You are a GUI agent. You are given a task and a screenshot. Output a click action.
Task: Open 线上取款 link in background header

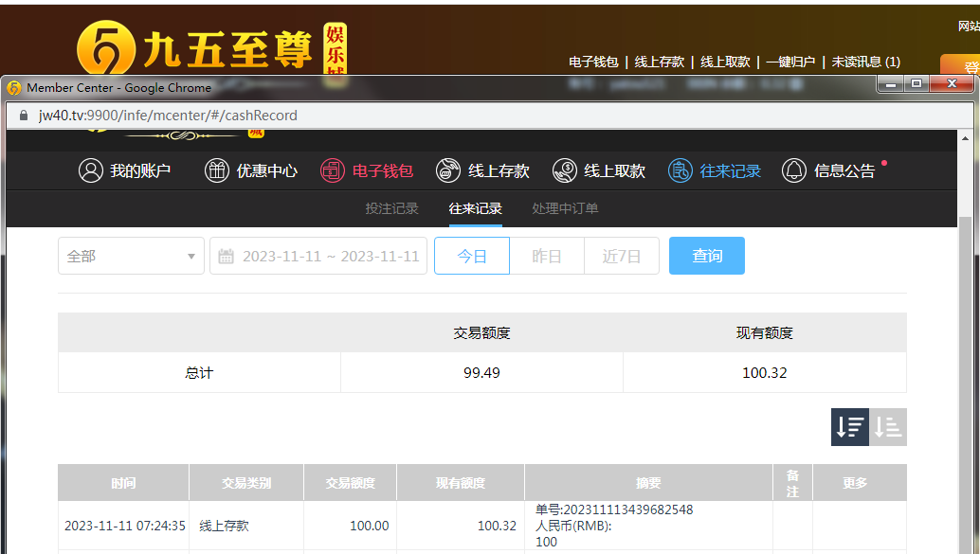pyautogui.click(x=725, y=62)
